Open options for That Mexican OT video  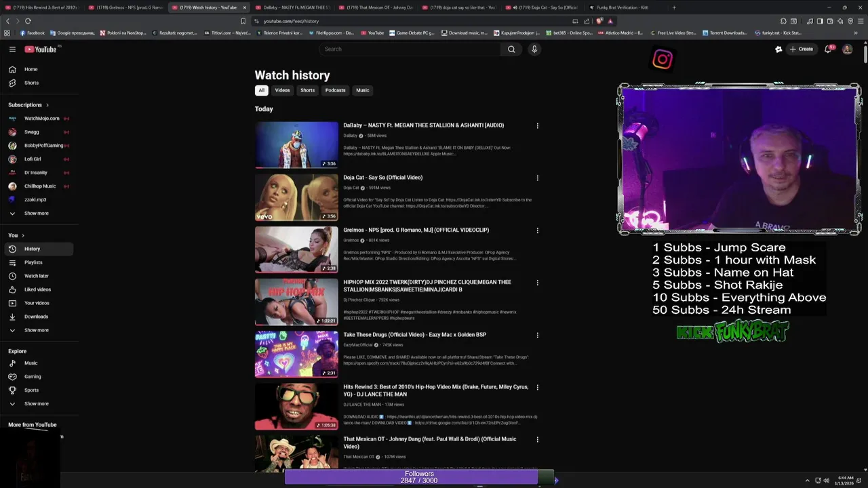[x=537, y=440]
